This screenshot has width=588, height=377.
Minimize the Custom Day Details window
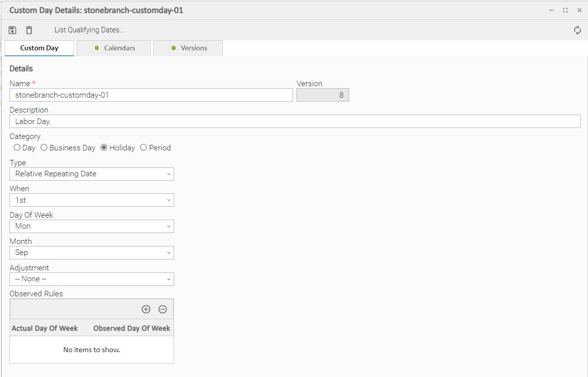click(x=551, y=10)
